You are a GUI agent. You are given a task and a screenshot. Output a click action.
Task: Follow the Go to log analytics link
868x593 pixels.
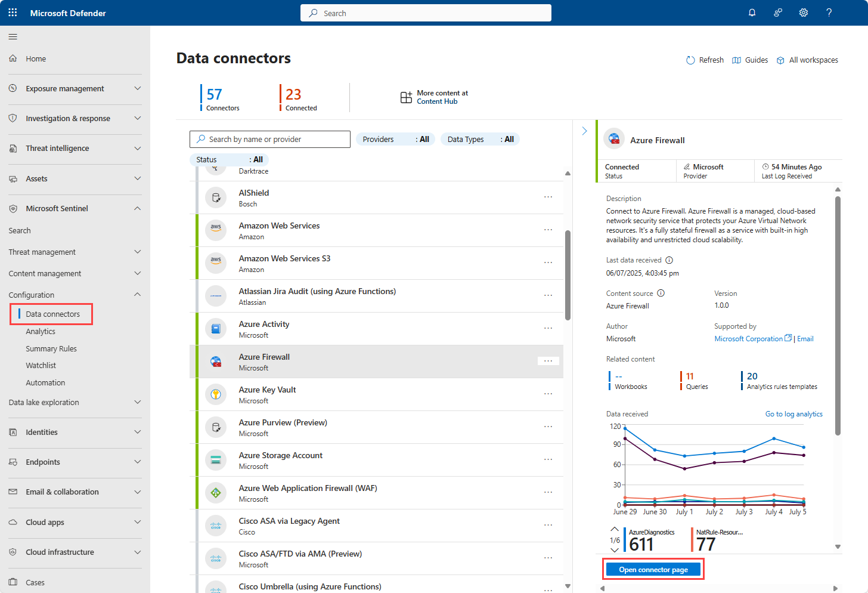tap(793, 413)
